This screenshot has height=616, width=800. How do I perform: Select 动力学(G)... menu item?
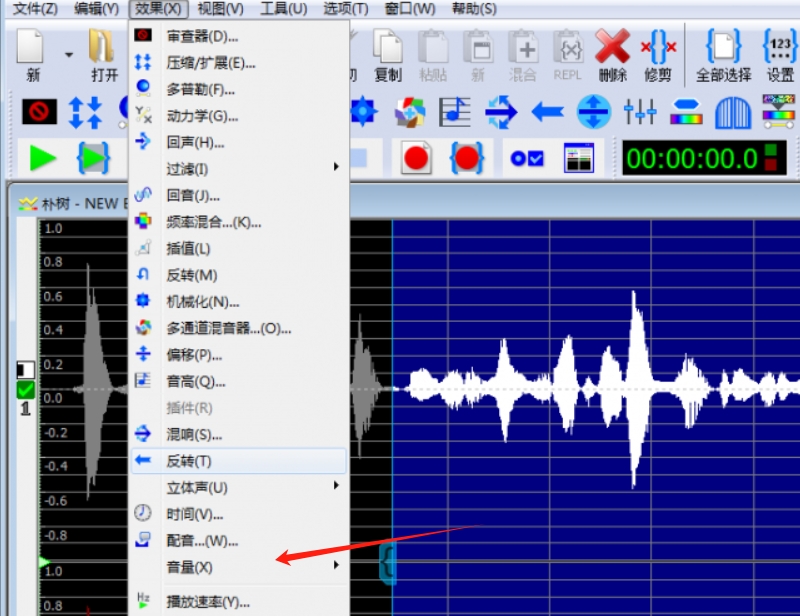pyautogui.click(x=239, y=116)
